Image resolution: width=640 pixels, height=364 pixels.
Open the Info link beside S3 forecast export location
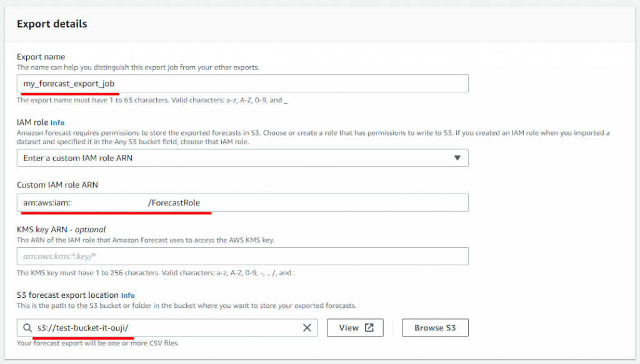click(x=127, y=295)
